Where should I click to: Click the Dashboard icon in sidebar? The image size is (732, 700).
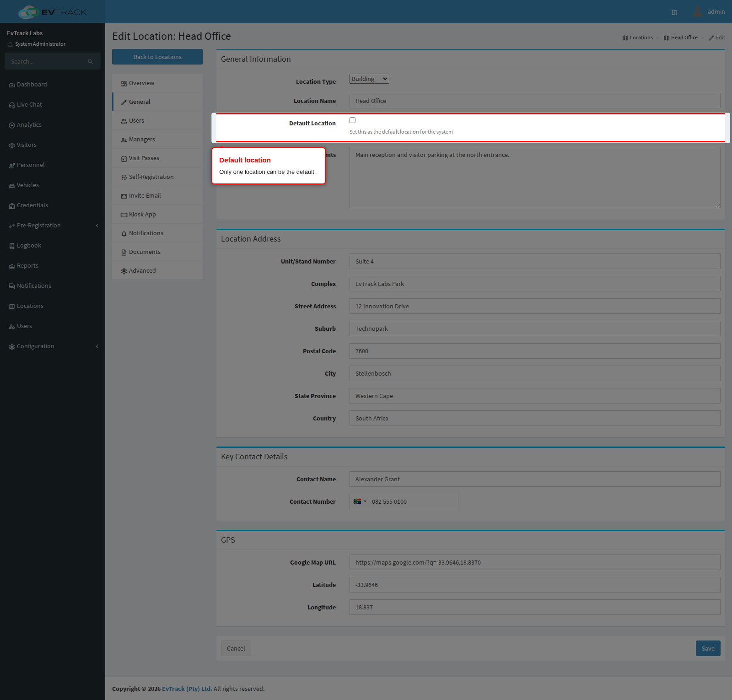(12, 85)
